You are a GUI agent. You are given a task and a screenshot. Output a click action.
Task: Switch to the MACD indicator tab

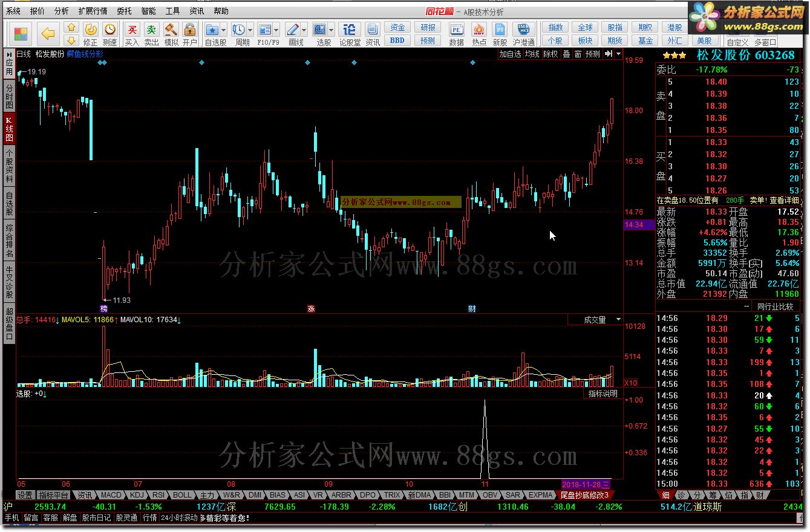pos(111,495)
